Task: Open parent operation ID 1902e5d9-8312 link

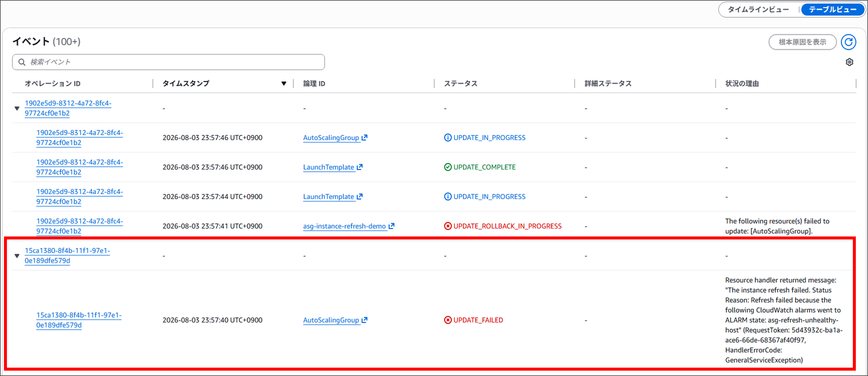Action: (x=68, y=108)
